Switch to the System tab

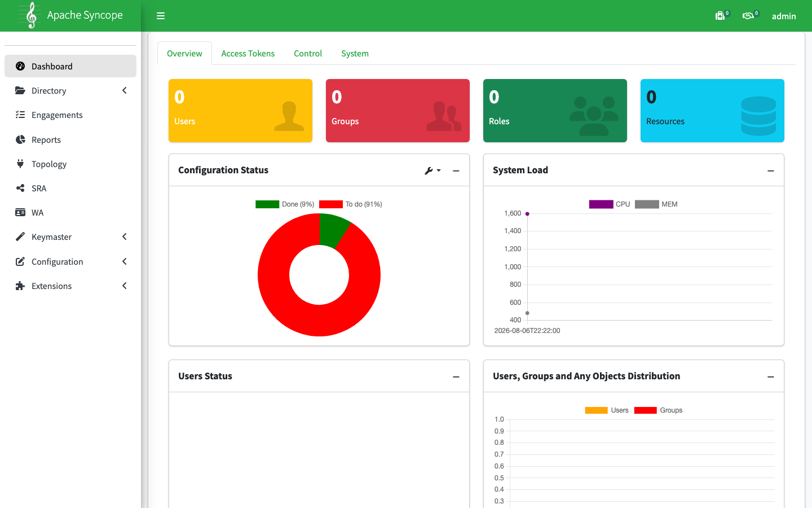click(355, 54)
